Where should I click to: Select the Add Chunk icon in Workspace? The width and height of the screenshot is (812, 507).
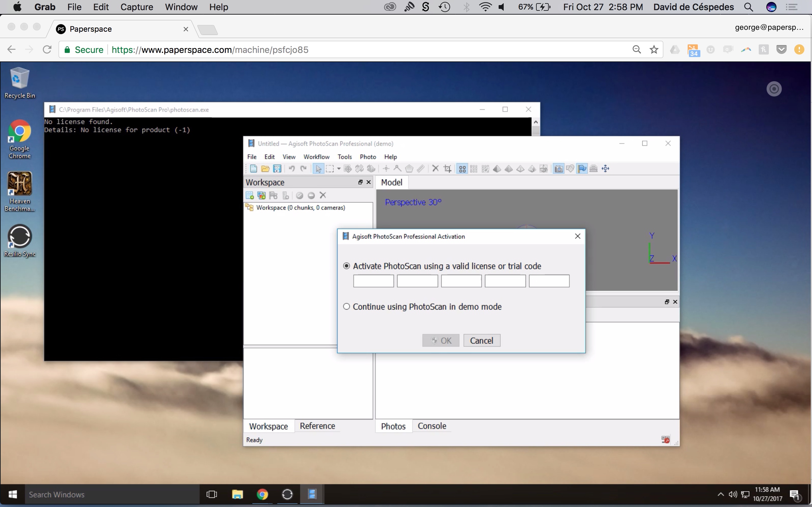[x=250, y=195]
